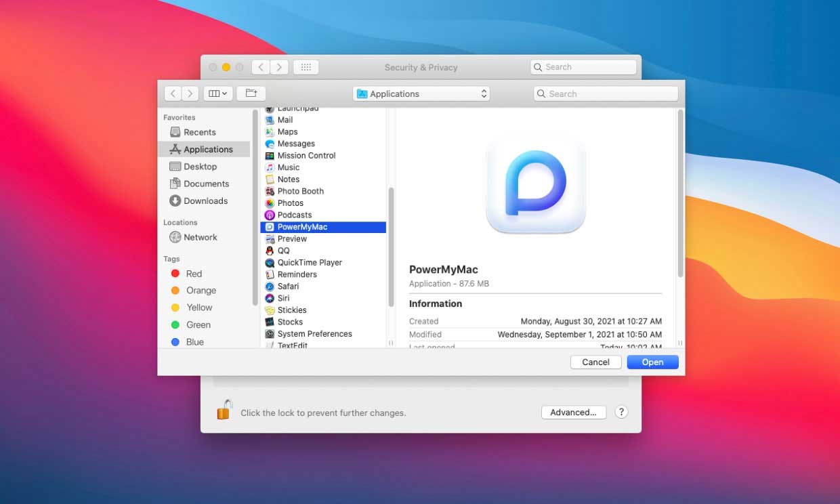Select Applications in the Favorites sidebar

(204, 149)
